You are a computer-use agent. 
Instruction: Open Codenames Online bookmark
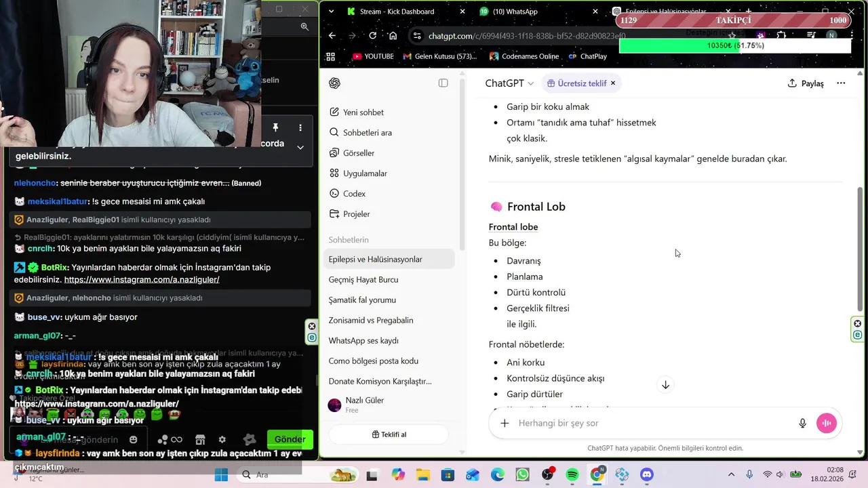(524, 57)
